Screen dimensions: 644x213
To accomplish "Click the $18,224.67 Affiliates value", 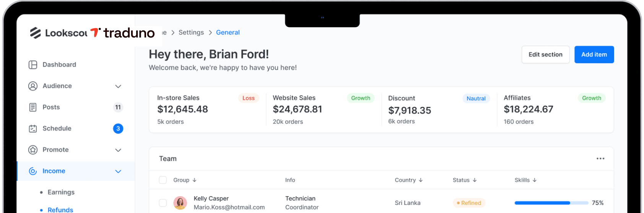I will point(529,109).
